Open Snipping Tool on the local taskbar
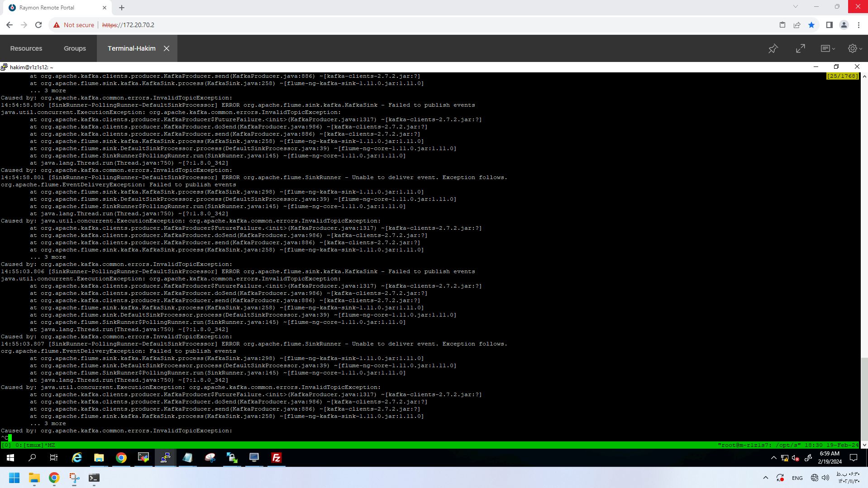Screen dimensions: 868x488 [x=74, y=478]
